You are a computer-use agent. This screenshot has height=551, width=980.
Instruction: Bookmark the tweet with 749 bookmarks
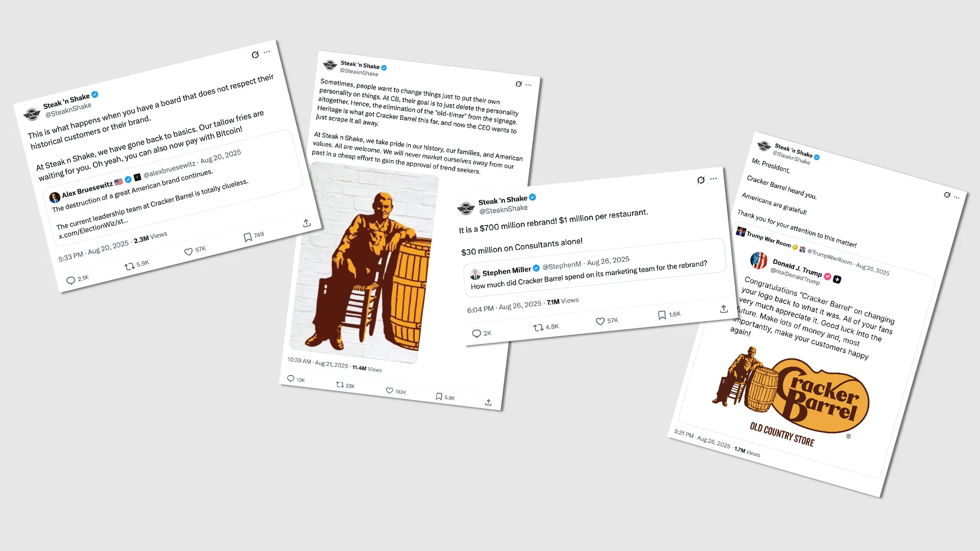click(x=248, y=237)
